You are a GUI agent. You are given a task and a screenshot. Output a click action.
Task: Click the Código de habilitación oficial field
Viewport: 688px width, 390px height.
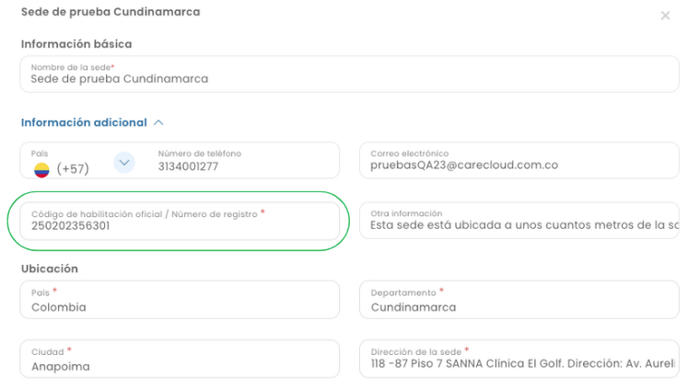point(179,221)
